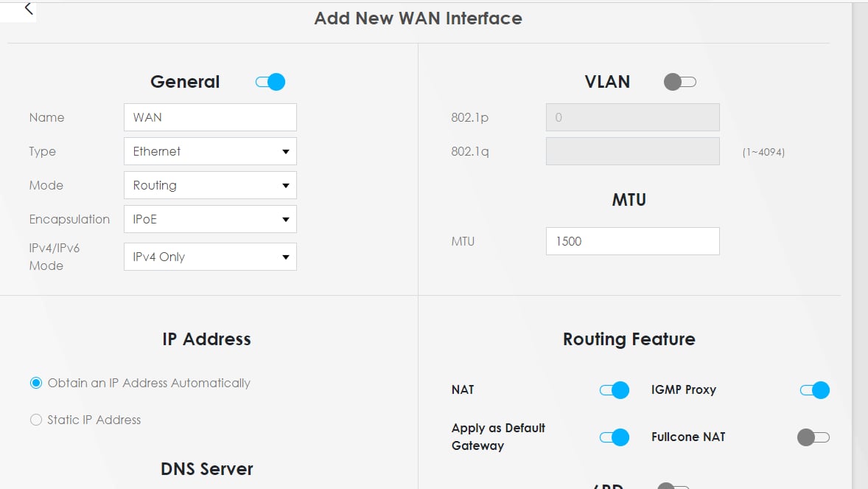The width and height of the screenshot is (868, 489).
Task: Enable the VLAN toggle
Action: click(679, 82)
